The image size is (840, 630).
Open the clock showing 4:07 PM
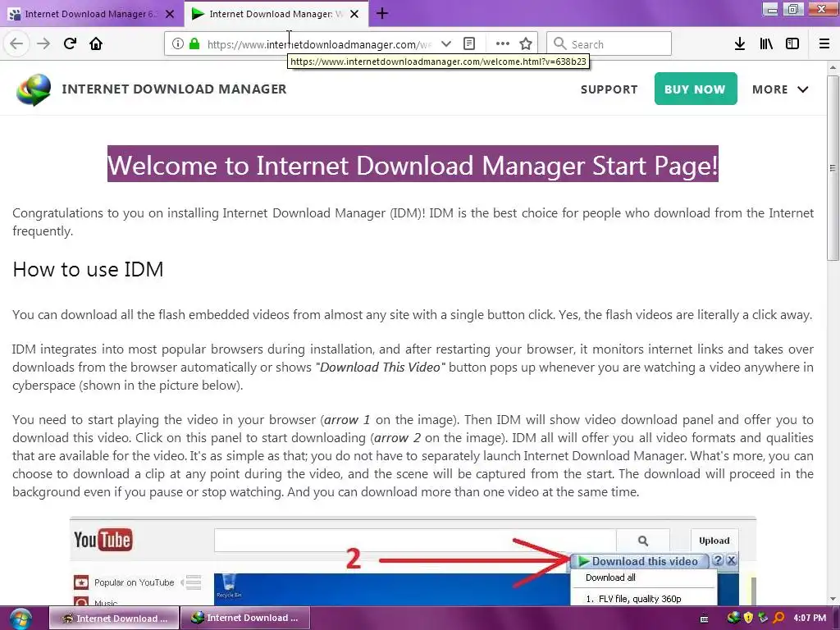coord(810,619)
